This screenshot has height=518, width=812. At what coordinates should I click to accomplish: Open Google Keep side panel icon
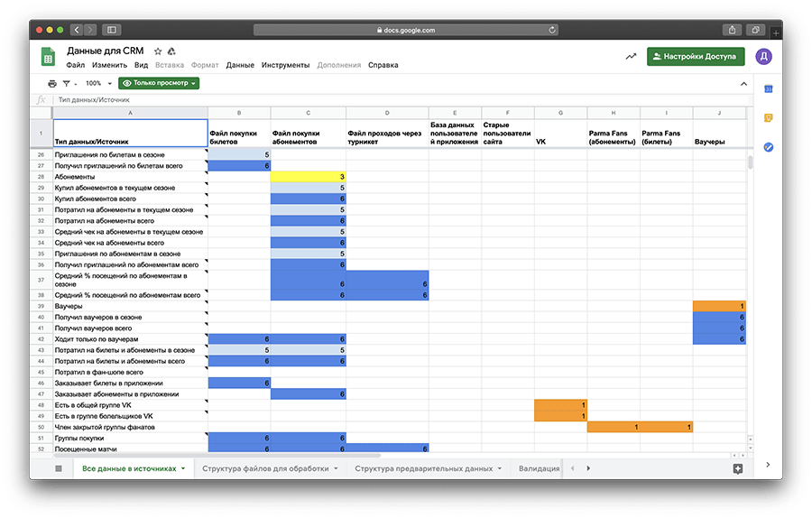tap(769, 117)
